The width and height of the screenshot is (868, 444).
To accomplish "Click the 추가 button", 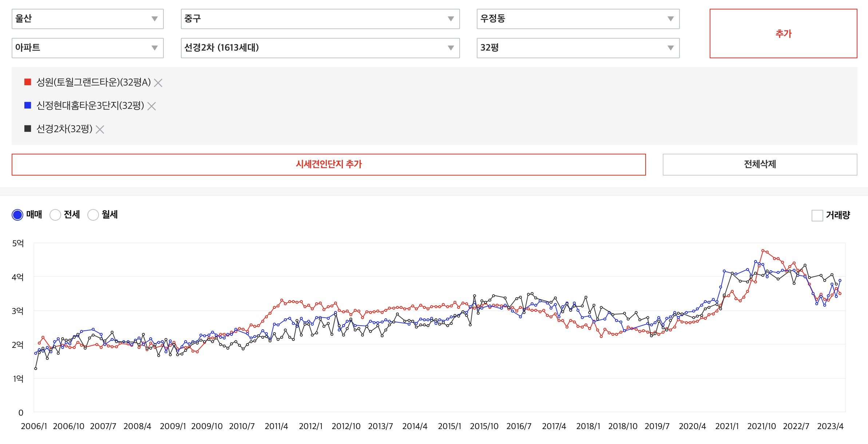I will click(783, 34).
